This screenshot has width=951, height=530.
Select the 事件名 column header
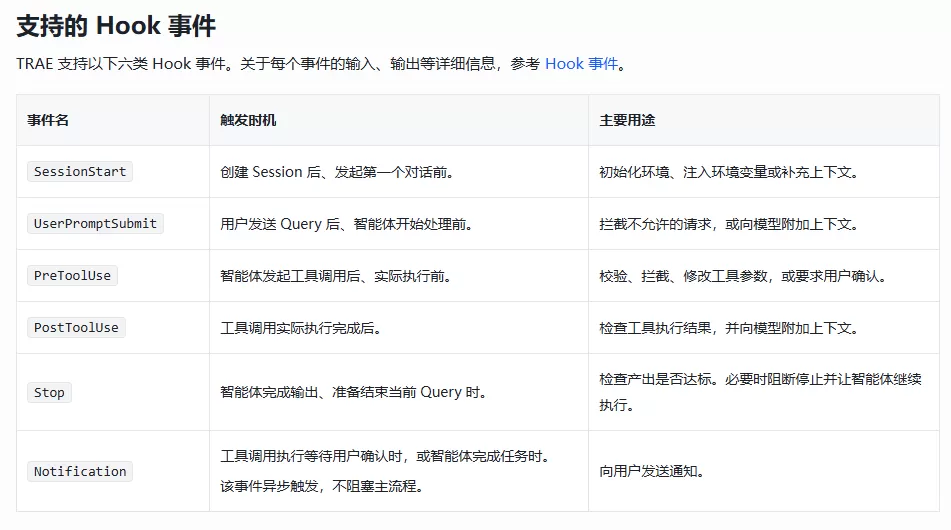pos(48,120)
